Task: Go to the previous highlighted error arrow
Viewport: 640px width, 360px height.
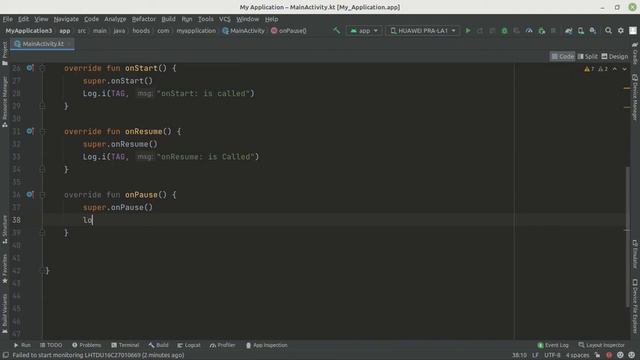Action: (x=615, y=69)
